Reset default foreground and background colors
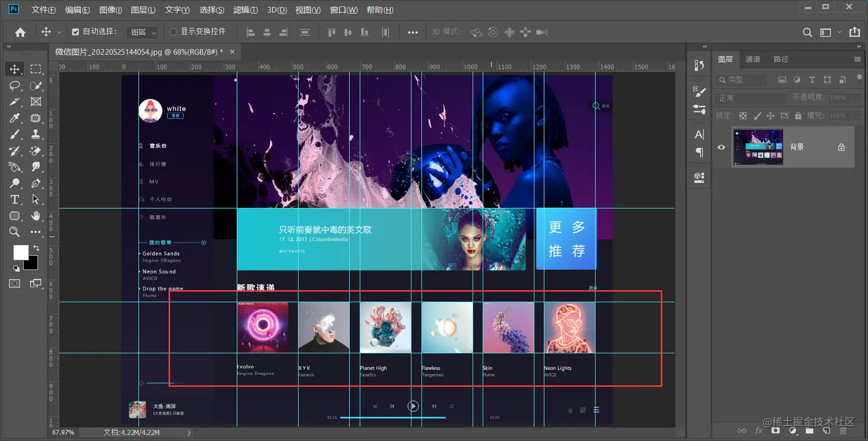Viewport: 868px width, 441px height. click(x=16, y=268)
